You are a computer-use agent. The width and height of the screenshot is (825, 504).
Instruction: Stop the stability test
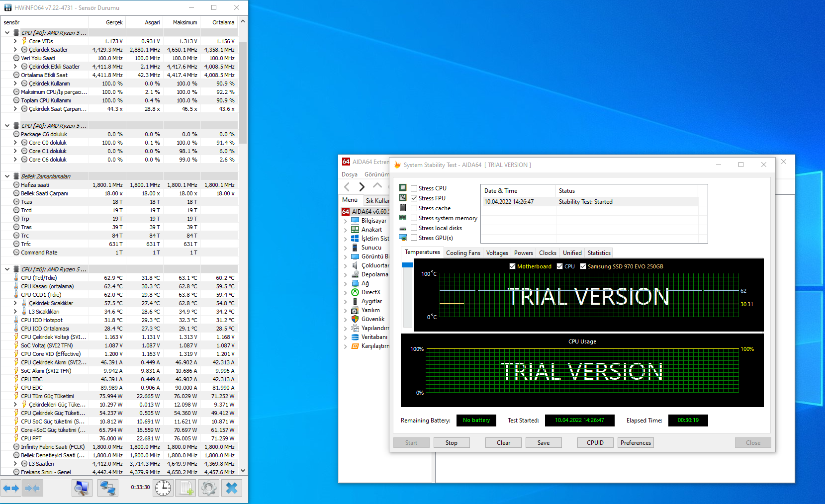click(452, 443)
